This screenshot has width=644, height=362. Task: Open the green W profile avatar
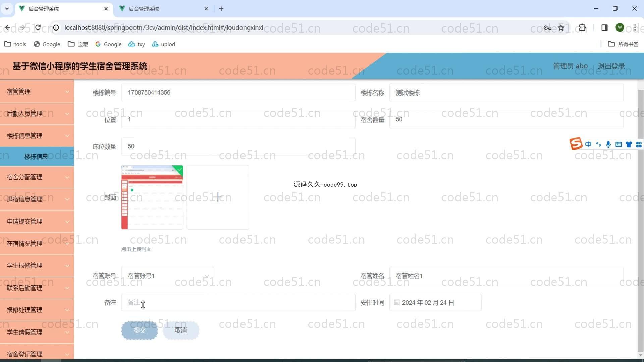pos(620,27)
